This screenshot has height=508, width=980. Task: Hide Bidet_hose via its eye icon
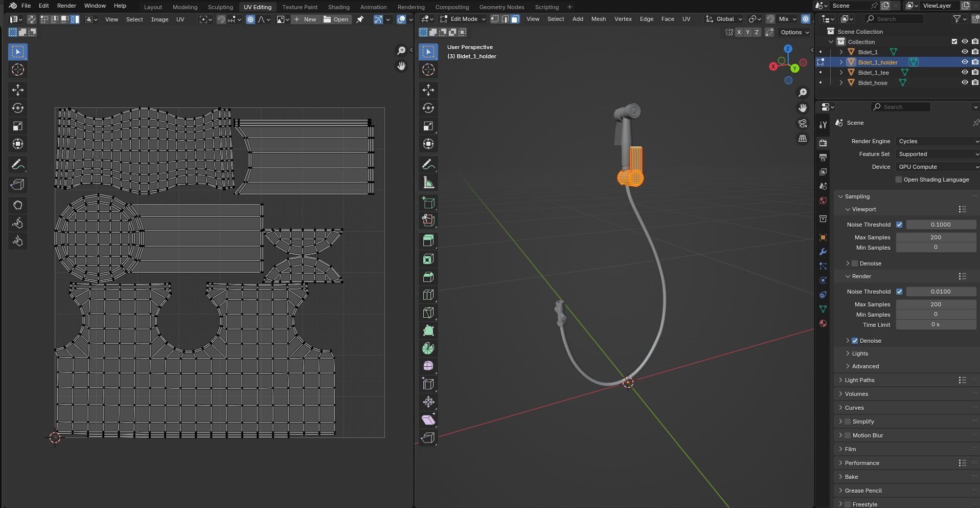[x=965, y=82]
